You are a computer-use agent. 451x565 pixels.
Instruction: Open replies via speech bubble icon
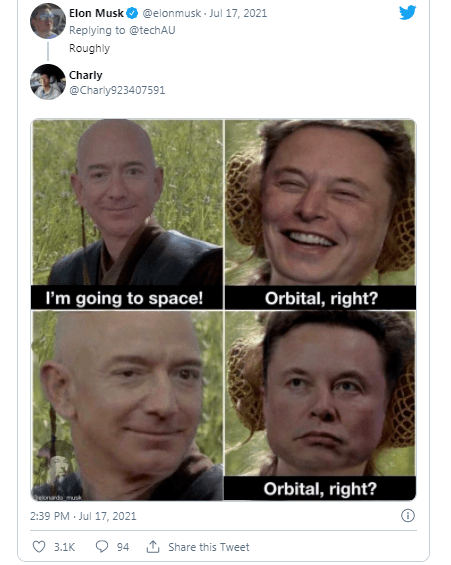[102, 547]
